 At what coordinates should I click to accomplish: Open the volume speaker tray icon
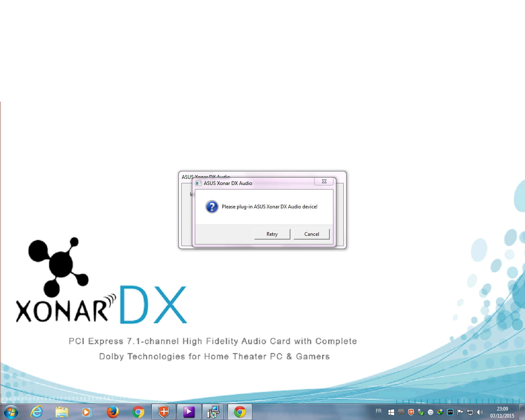(x=480, y=412)
